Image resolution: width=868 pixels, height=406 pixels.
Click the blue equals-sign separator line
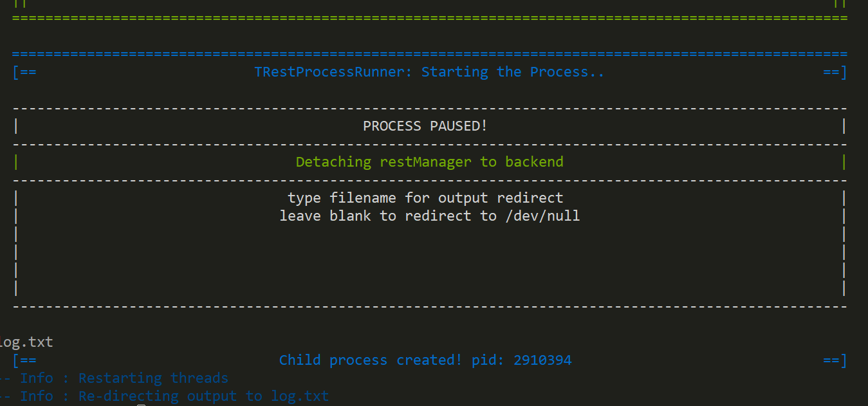pos(430,54)
